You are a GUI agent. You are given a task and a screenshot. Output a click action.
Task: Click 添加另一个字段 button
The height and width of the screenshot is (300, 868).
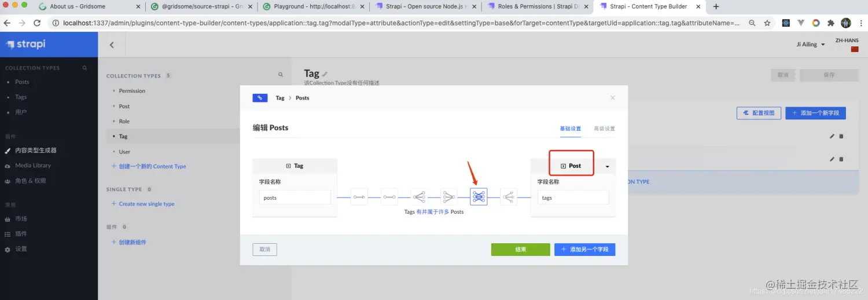pos(584,250)
